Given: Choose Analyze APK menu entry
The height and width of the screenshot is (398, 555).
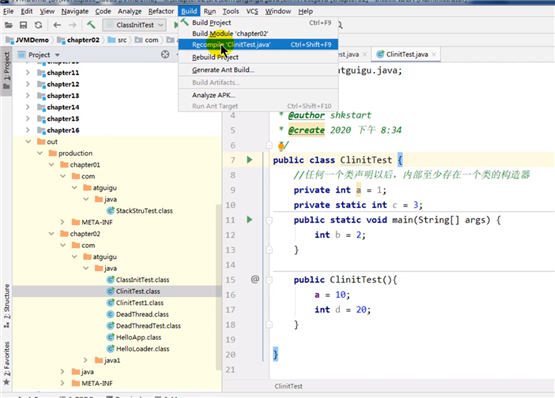Looking at the screenshot, I should [x=258, y=95].
